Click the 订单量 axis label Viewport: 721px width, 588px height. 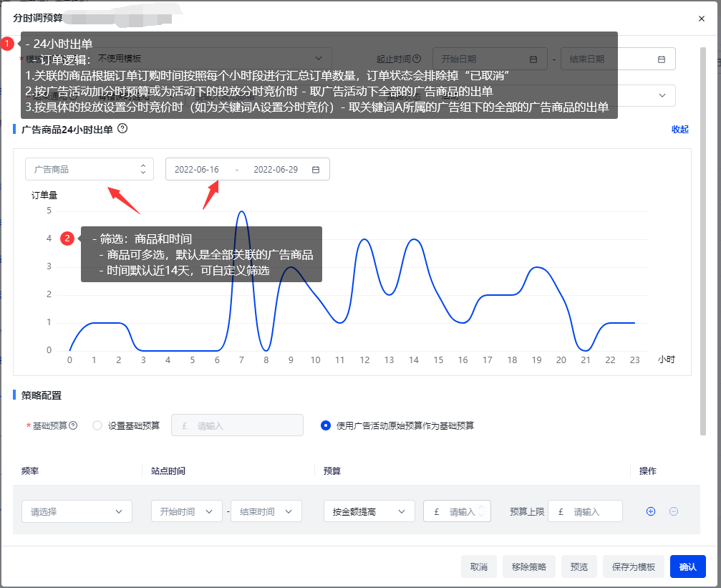coord(44,195)
